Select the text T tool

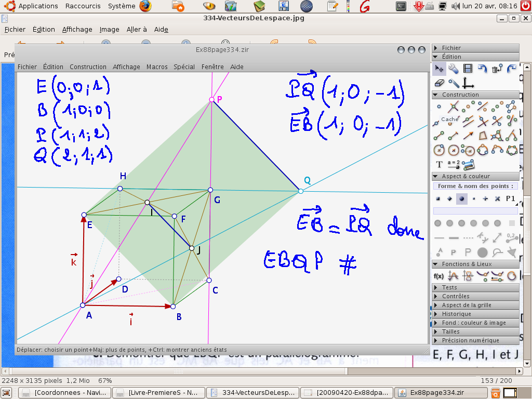[x=439, y=165]
